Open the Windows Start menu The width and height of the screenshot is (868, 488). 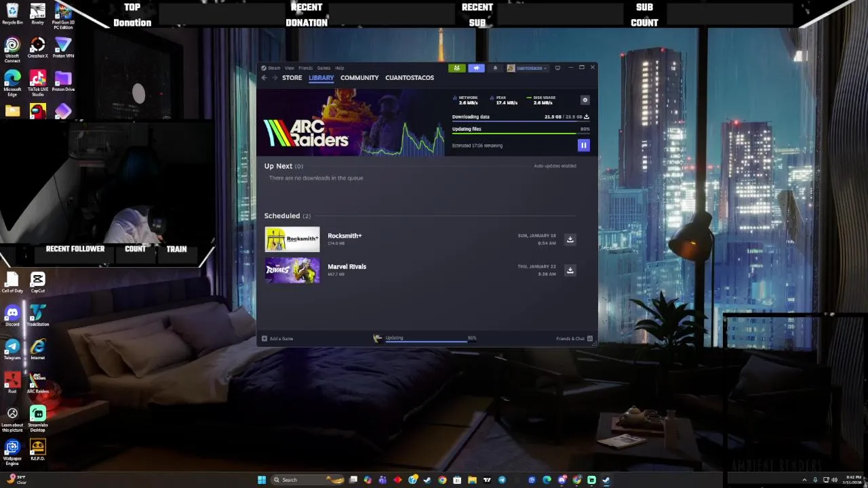pyautogui.click(x=262, y=480)
